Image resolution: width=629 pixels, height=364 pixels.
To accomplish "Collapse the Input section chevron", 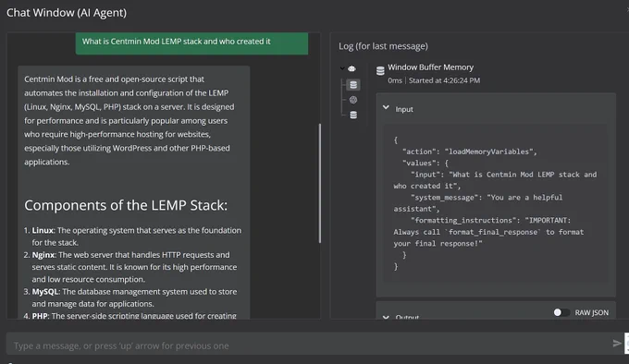I will click(x=386, y=107).
